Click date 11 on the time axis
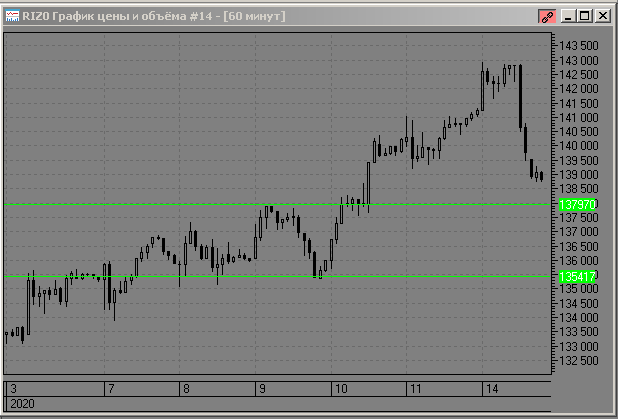Image resolution: width=618 pixels, height=419 pixels. 416,389
